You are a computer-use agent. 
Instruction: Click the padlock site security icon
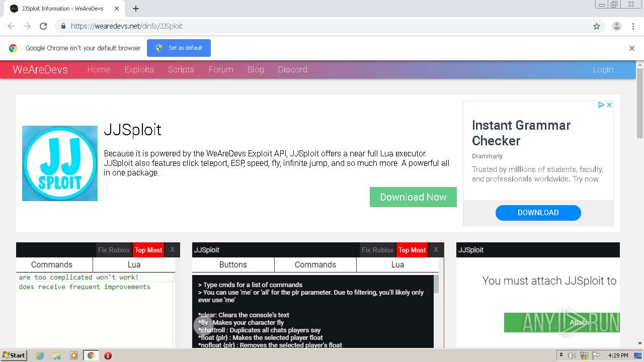coord(63,26)
